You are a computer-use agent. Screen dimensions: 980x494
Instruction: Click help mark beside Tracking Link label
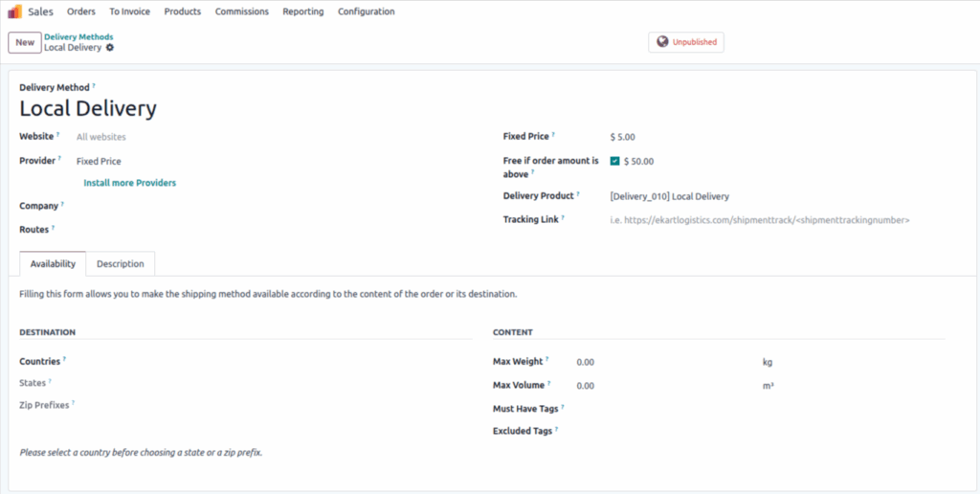click(563, 217)
